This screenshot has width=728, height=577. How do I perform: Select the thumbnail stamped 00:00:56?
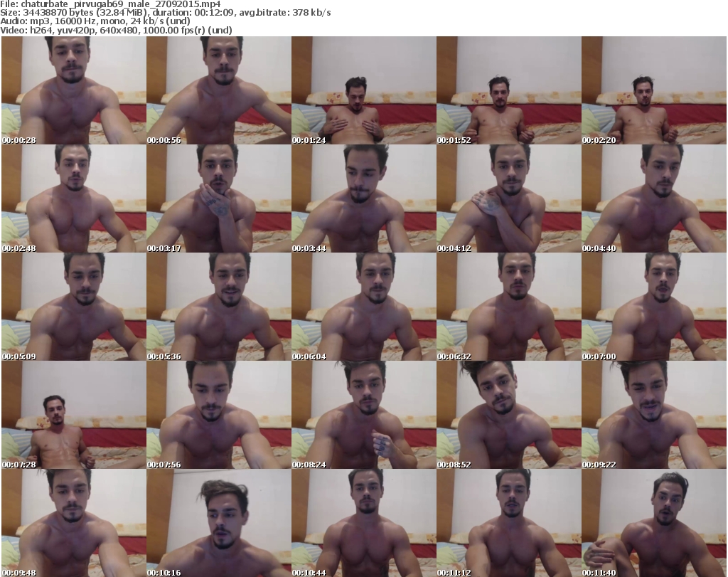[x=219, y=90]
